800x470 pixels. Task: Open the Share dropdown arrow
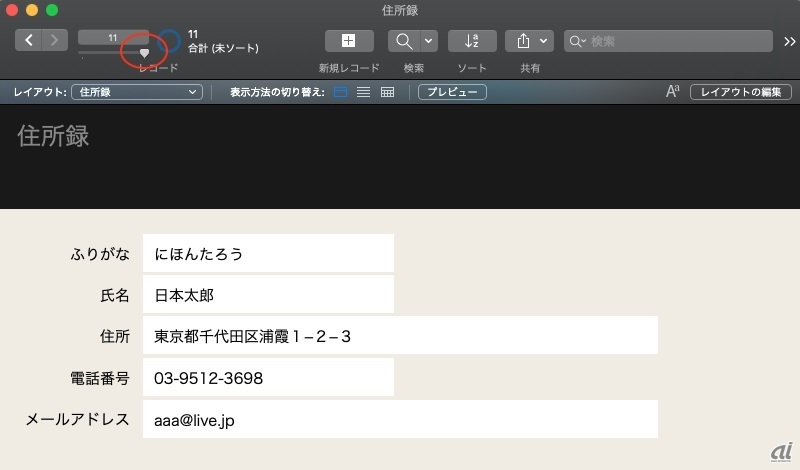tap(544, 41)
